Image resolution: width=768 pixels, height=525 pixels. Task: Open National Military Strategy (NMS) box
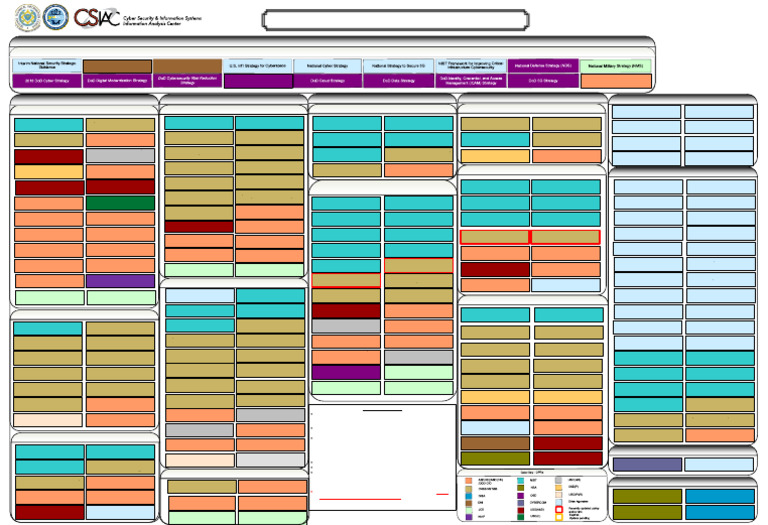pyautogui.click(x=615, y=66)
